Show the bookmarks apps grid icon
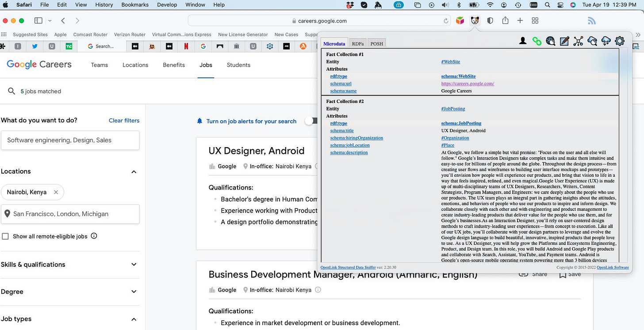The width and height of the screenshot is (644, 330). [x=4, y=34]
